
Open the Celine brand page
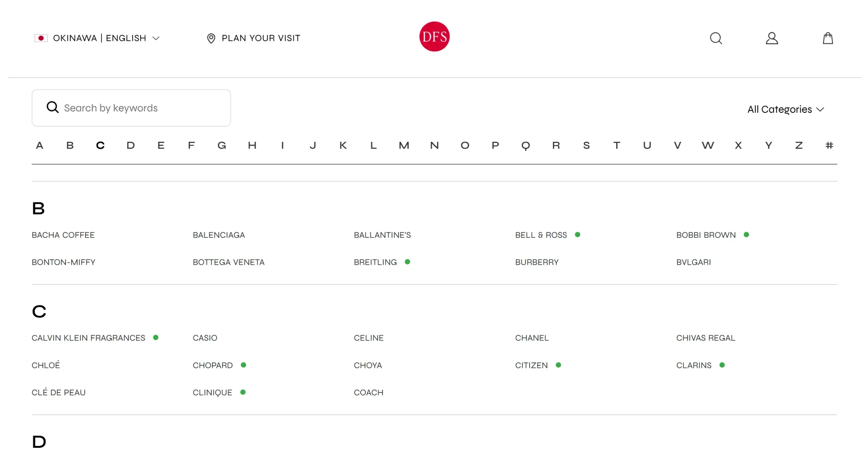369,338
